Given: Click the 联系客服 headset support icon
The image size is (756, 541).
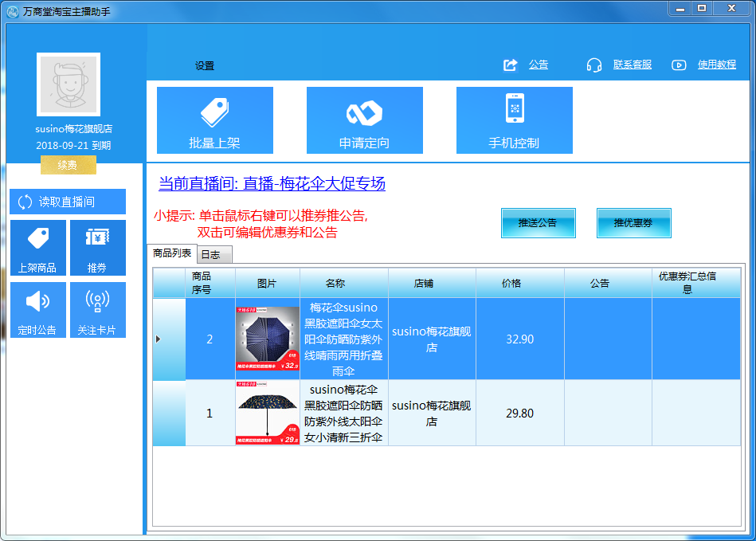Looking at the screenshot, I should click(x=593, y=64).
